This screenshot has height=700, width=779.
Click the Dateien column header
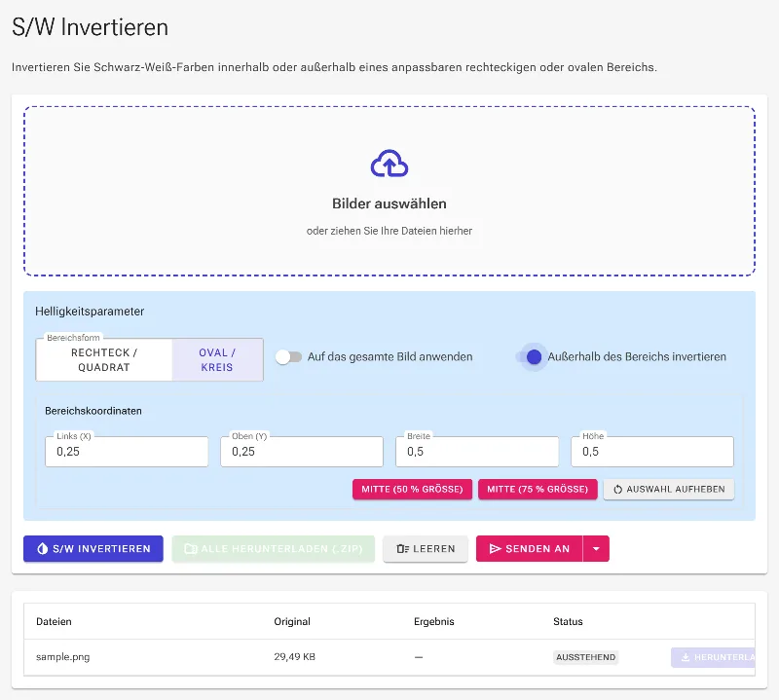(x=54, y=621)
